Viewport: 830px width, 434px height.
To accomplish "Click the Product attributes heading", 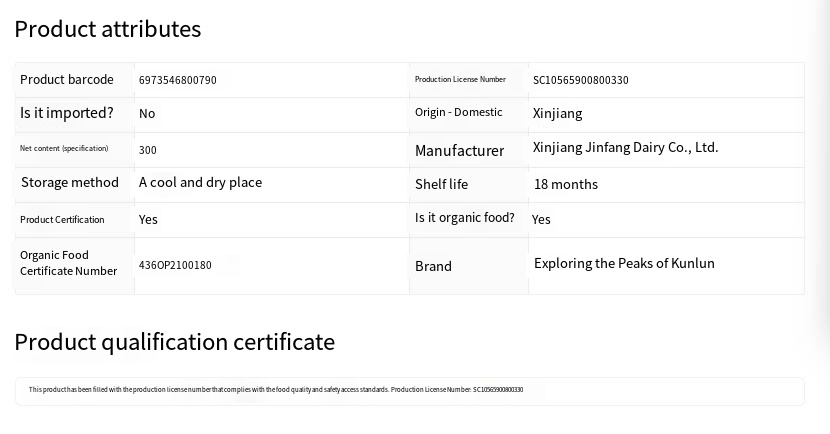I will pos(108,29).
